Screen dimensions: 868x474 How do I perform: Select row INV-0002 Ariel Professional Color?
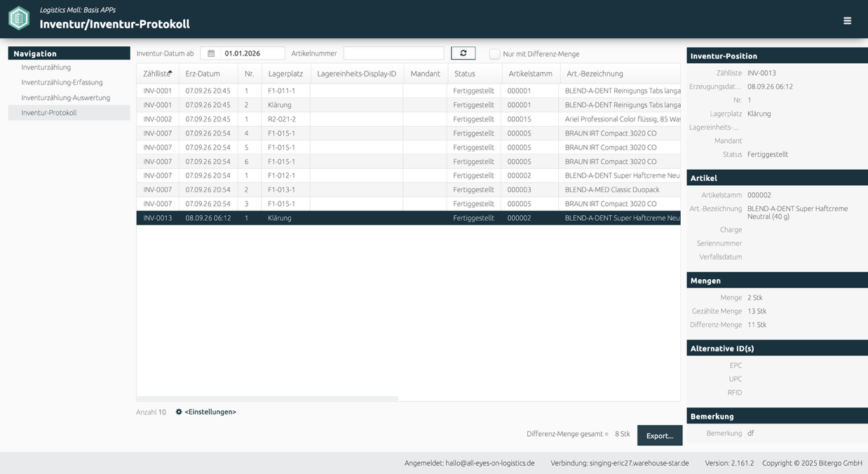tap(408, 119)
